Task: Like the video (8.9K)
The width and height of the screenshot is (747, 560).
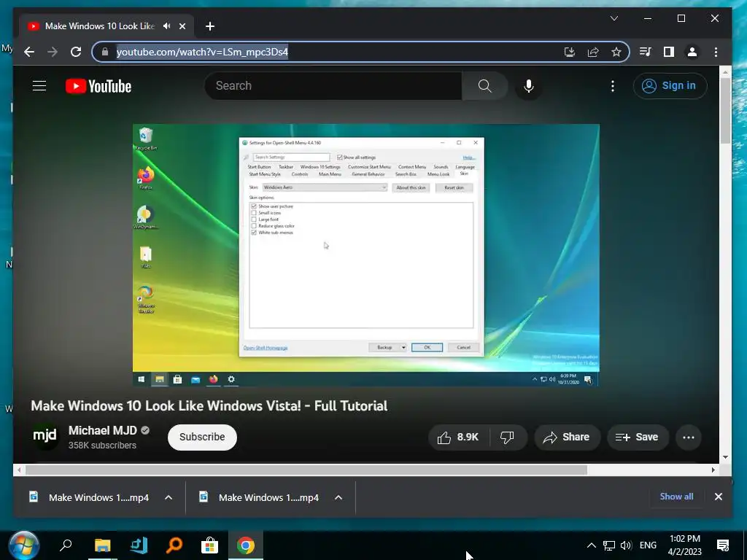Action: [458, 437]
